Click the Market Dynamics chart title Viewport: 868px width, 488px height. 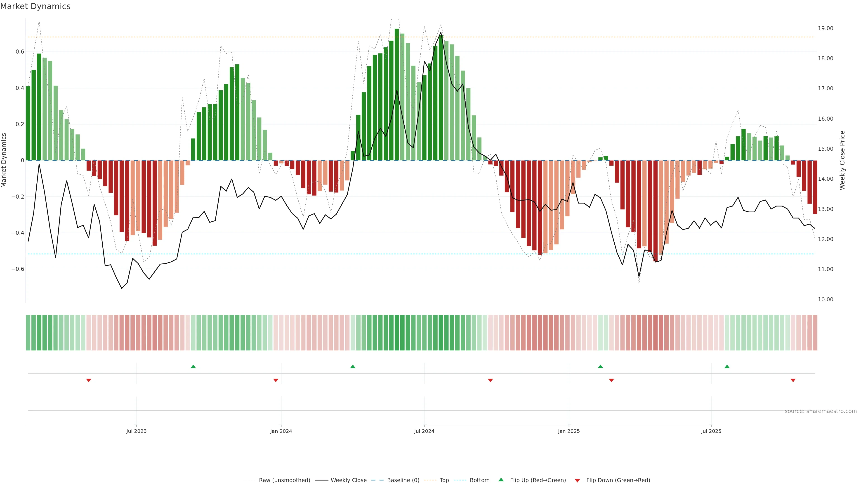pos(35,6)
